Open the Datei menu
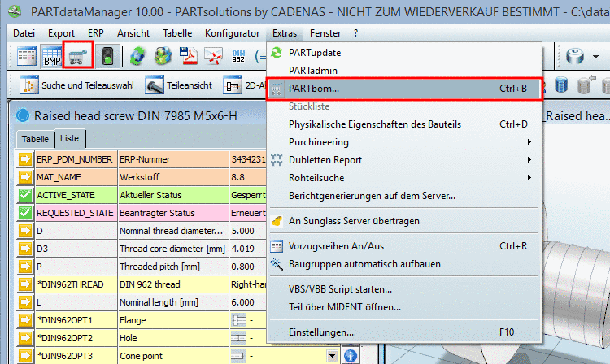Viewport: 610px width, 364px height. [x=24, y=33]
